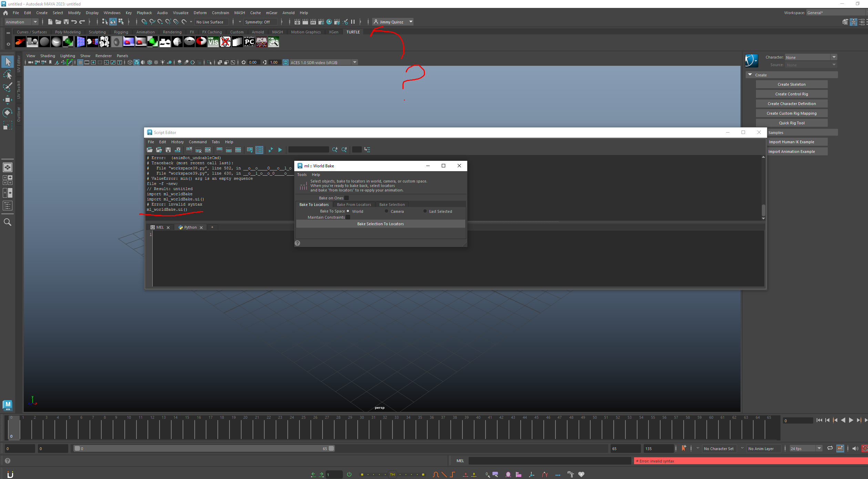
Task: Click Quick Rig Tool button
Action: click(x=792, y=123)
